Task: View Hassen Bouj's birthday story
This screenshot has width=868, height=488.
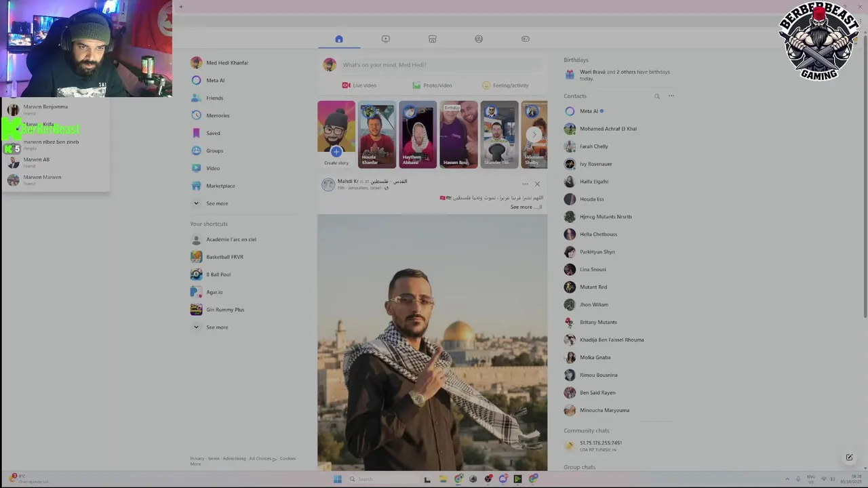Action: (458, 134)
